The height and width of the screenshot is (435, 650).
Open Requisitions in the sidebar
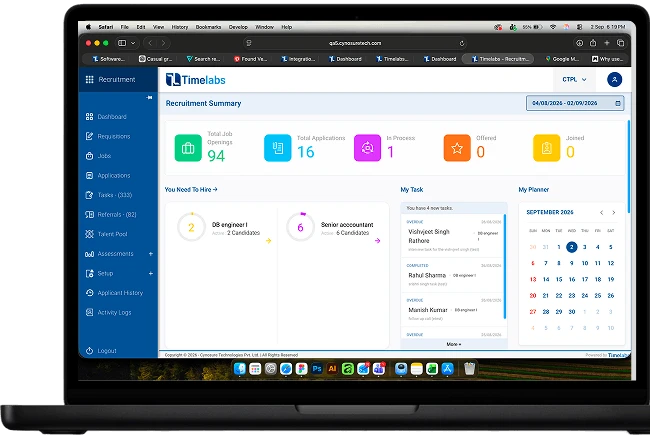point(108,136)
